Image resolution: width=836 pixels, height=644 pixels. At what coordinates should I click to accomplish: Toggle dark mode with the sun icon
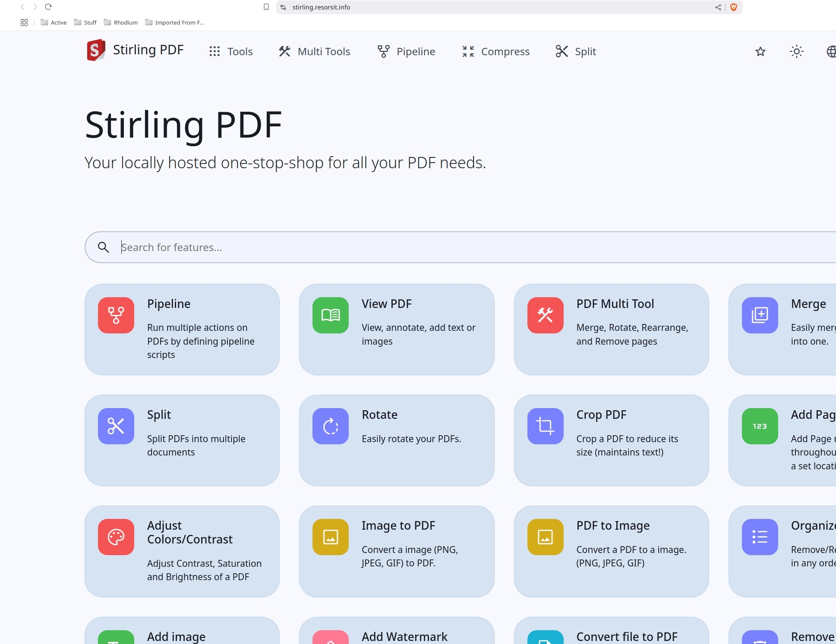796,52
